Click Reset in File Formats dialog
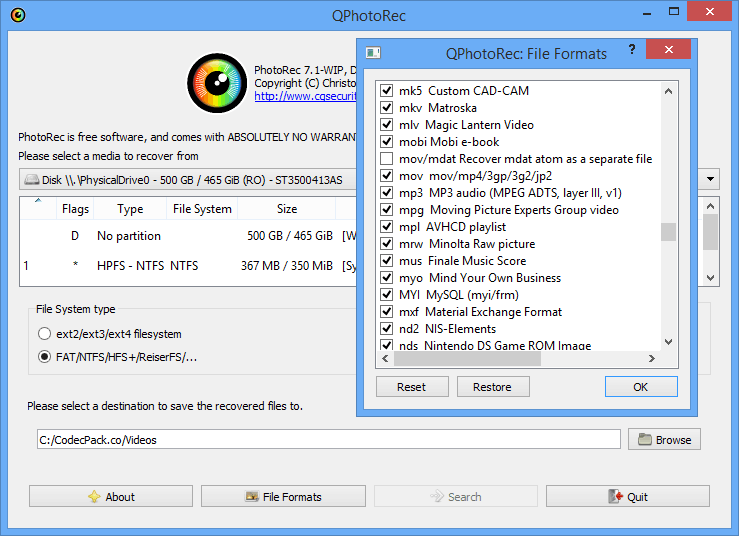Image resolution: width=739 pixels, height=536 pixels. tap(412, 387)
